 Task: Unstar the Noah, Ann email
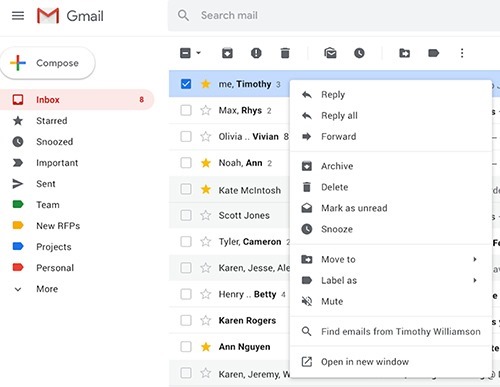pyautogui.click(x=206, y=163)
